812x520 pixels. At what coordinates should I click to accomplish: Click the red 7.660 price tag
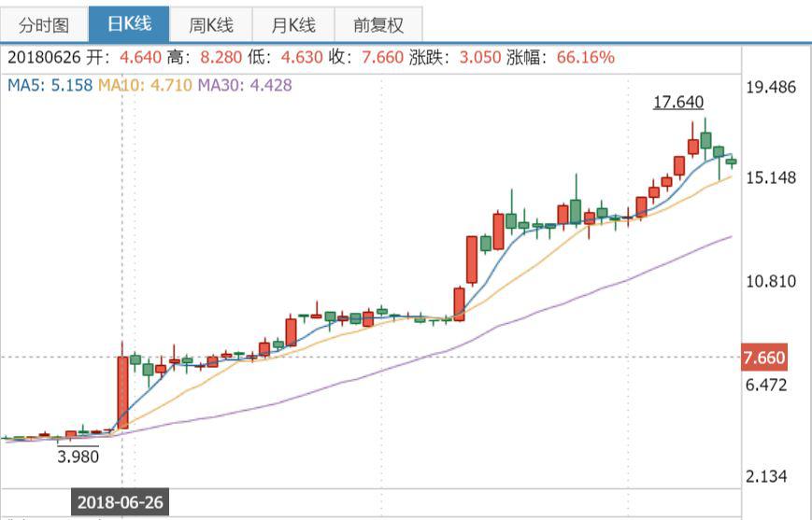[763, 358]
